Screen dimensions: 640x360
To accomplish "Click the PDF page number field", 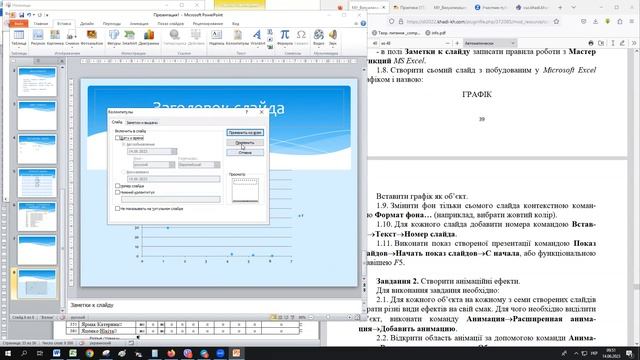I will pos(375,43).
